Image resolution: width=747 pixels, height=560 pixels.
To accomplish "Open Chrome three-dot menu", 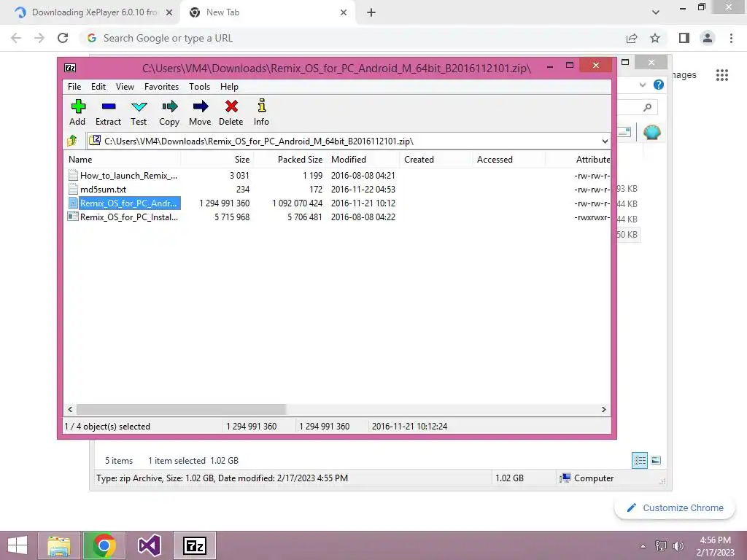I will coord(731,38).
